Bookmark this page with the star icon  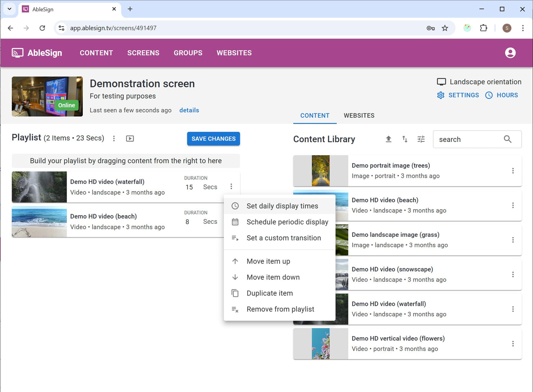445,28
